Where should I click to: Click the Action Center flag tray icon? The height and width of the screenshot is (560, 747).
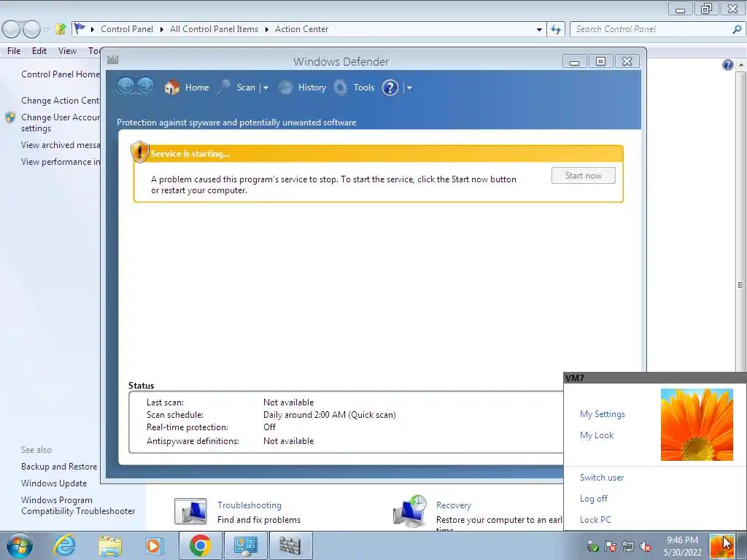611,547
